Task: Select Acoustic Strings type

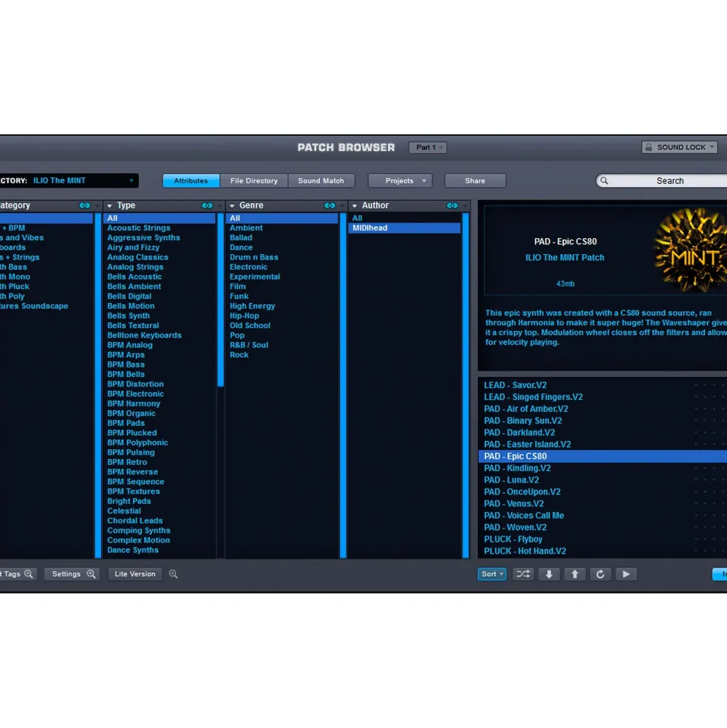Action: [x=139, y=228]
